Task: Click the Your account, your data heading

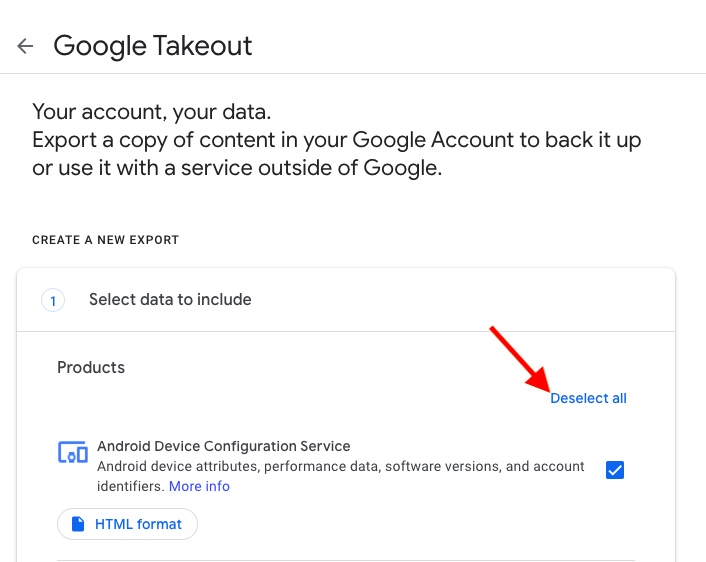Action: coord(152,111)
